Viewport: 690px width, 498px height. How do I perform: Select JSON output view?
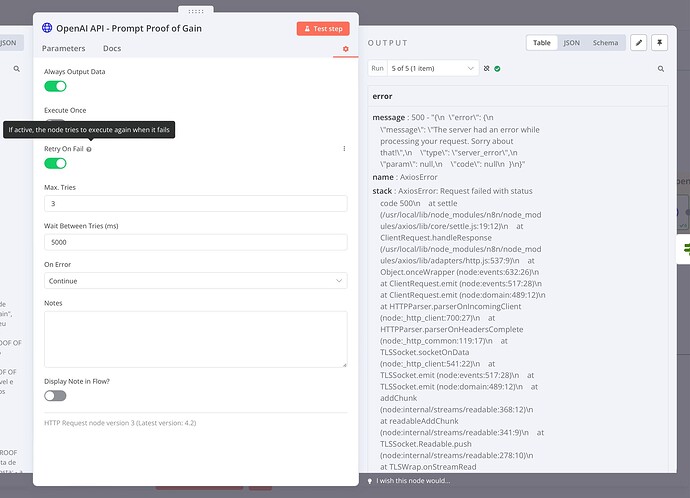[x=571, y=43]
